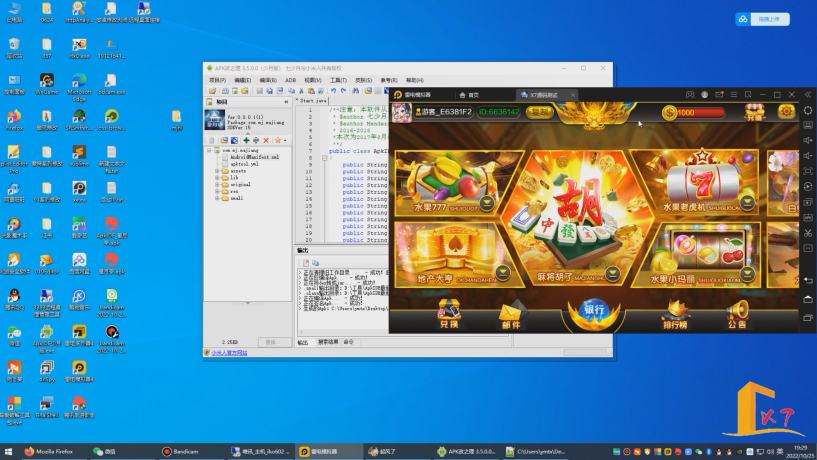Click the Windows Start button

8,452
